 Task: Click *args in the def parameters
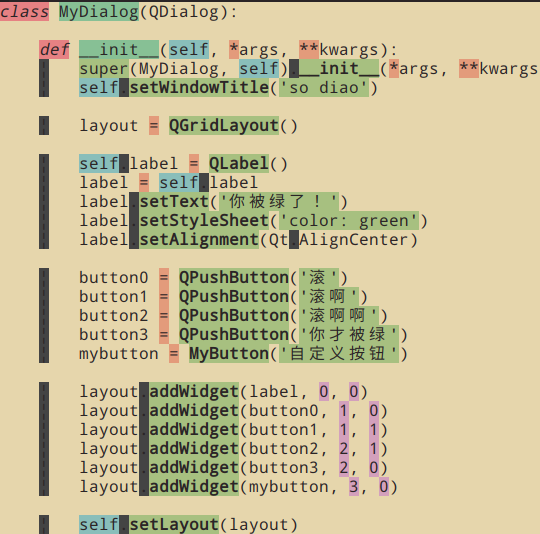click(253, 49)
